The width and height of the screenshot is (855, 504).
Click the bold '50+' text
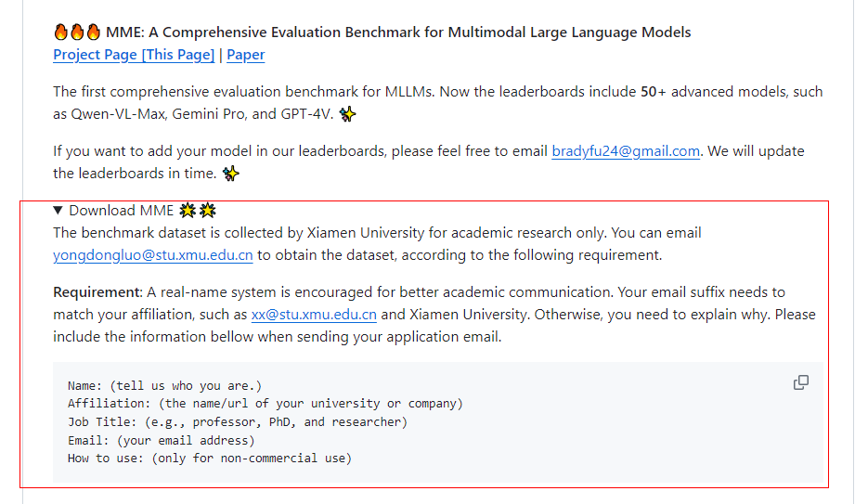654,92
